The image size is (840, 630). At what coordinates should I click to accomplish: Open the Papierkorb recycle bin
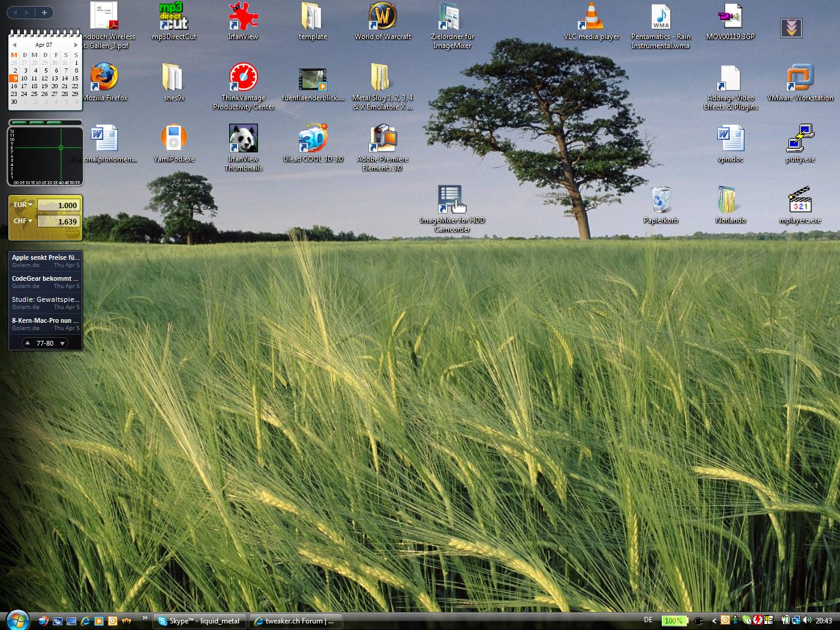tap(661, 201)
